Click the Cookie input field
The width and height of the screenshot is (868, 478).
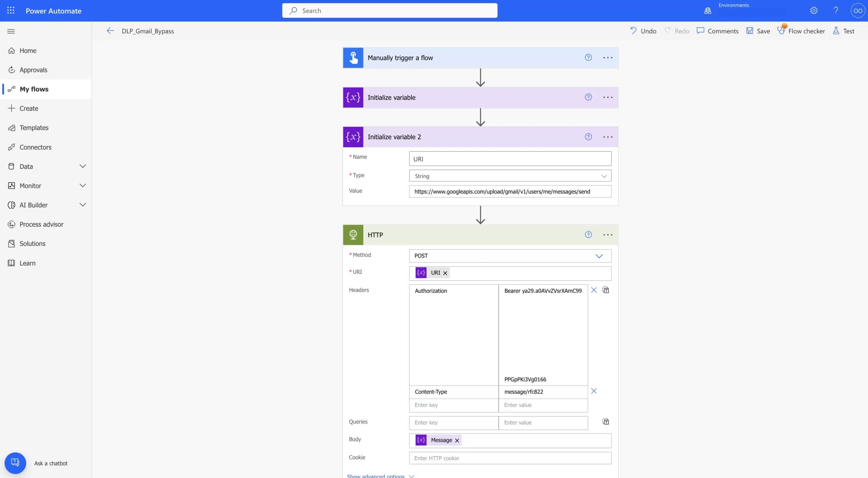pos(510,458)
